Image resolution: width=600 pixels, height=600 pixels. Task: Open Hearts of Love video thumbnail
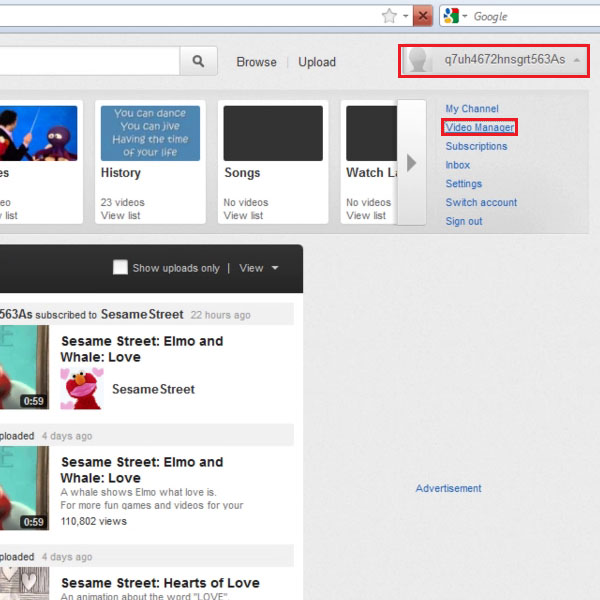coord(24,584)
